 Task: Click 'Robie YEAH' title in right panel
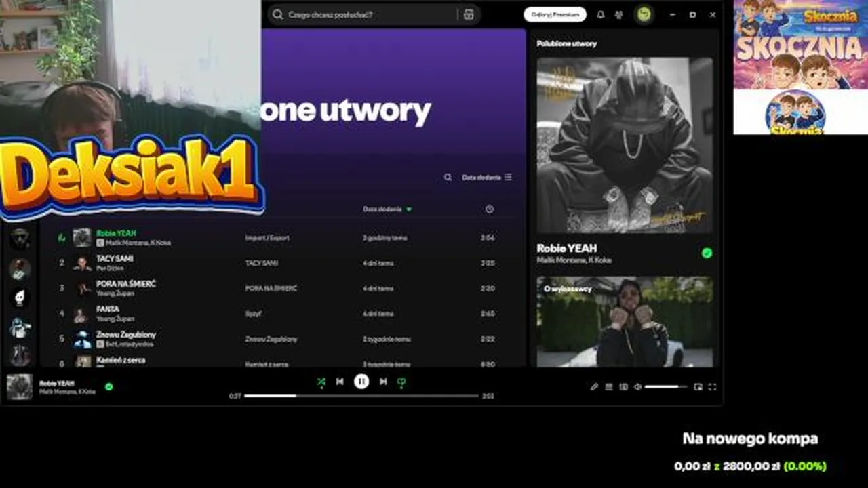567,248
